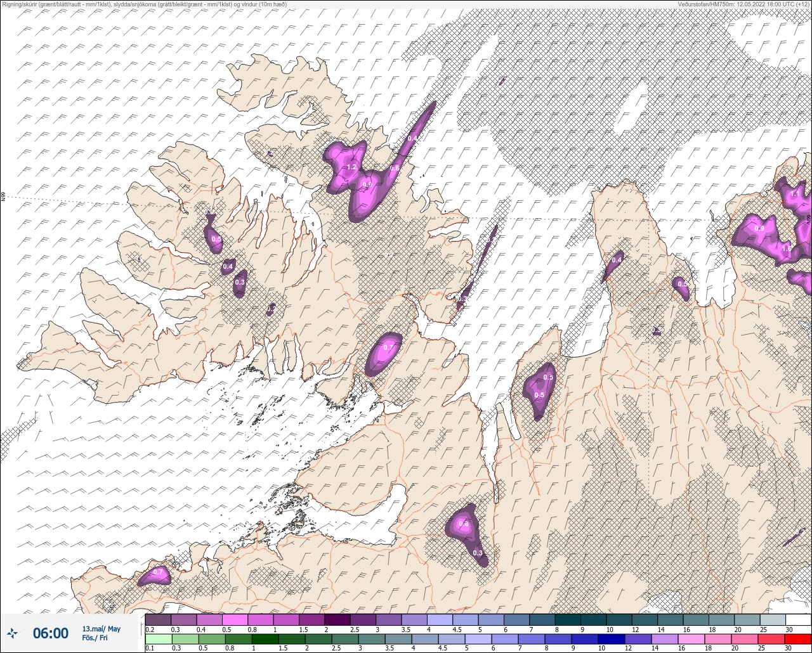812x653 pixels.
Task: Click the '1.2' precipitation value on the map
Action: (x=351, y=167)
